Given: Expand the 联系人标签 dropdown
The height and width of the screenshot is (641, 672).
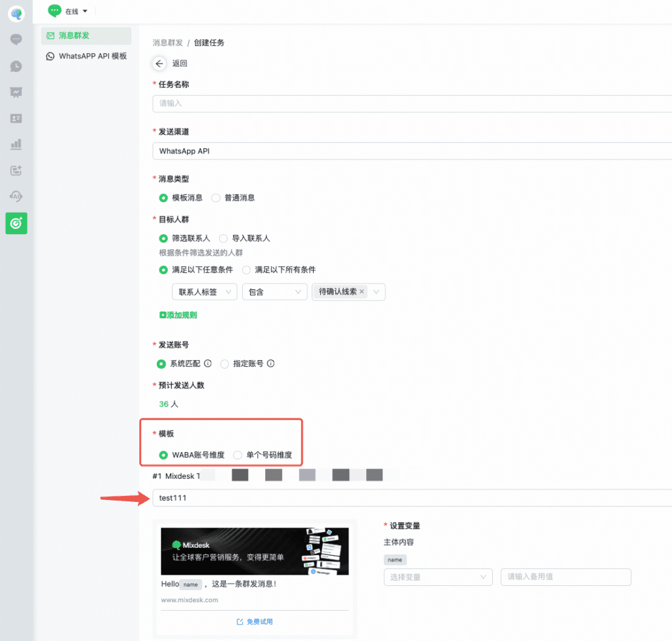Looking at the screenshot, I should point(204,292).
